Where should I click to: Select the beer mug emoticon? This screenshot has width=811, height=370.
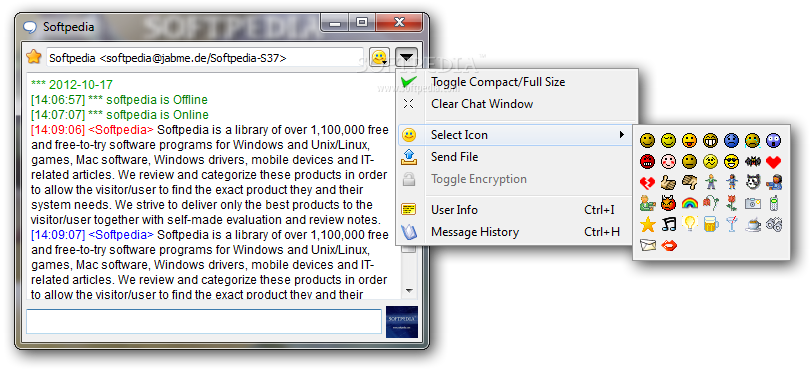(x=710, y=224)
